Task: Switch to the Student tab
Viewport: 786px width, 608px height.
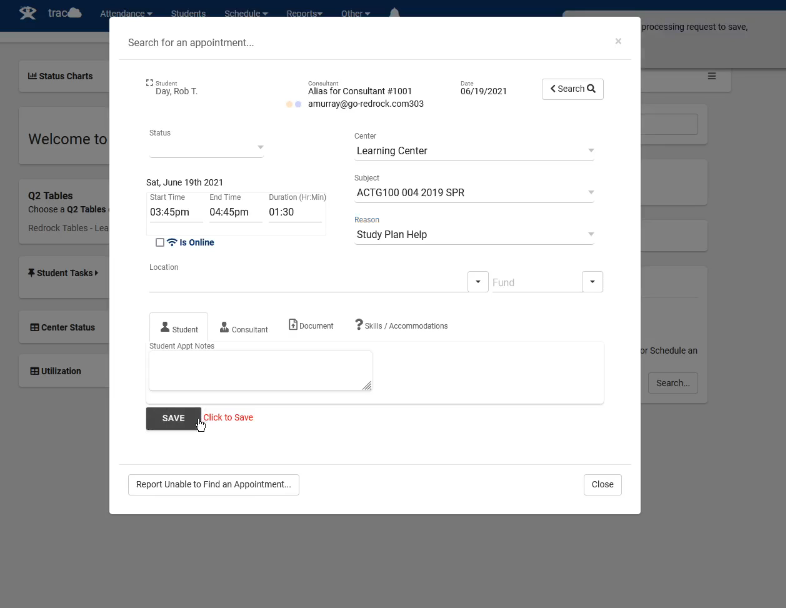Action: (x=178, y=328)
